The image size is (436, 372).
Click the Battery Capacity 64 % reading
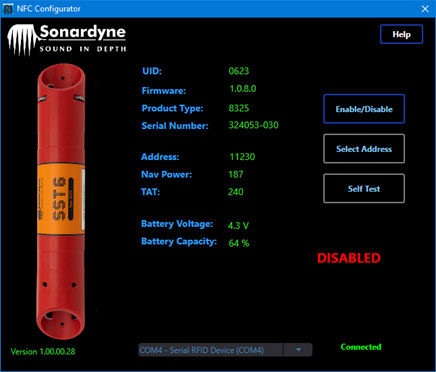pyautogui.click(x=239, y=243)
